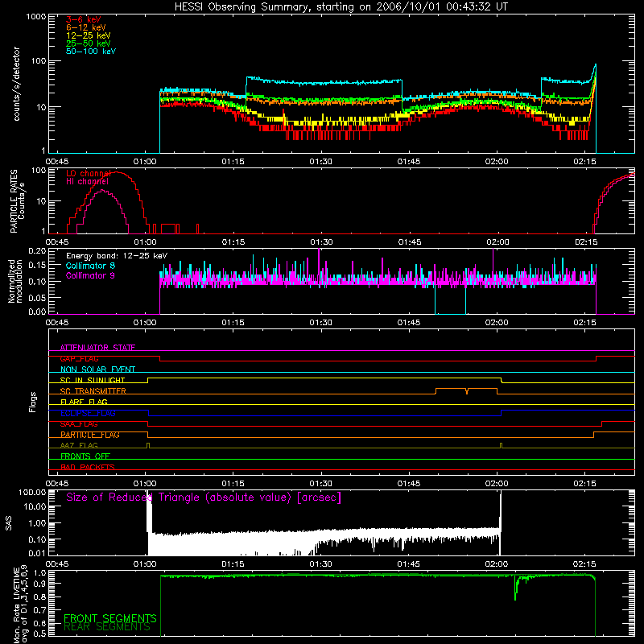Click the HESSI Observing Summary title

coord(341,7)
